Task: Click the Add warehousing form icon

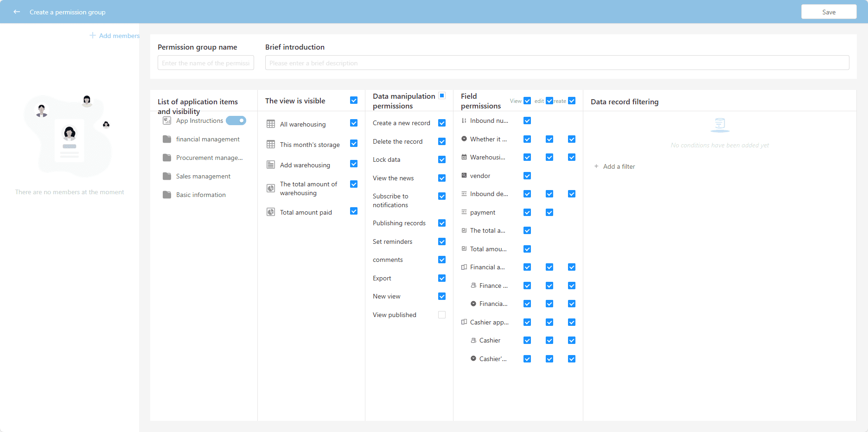Action: [x=271, y=165]
